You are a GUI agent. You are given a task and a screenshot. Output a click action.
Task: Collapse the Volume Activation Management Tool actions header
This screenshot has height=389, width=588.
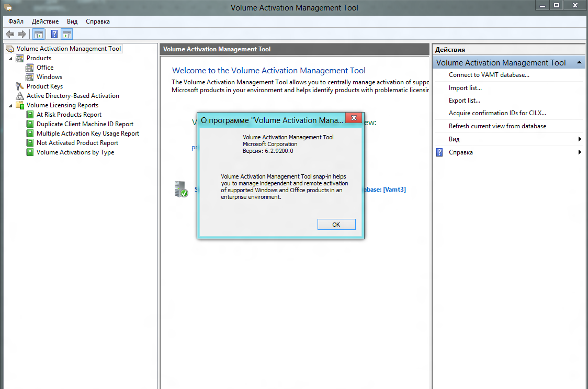click(x=580, y=63)
